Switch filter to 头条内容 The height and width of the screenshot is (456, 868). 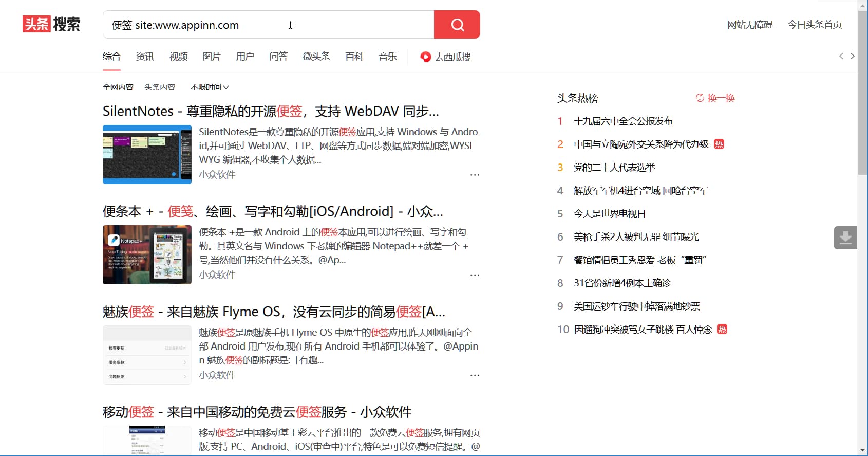[x=160, y=87]
